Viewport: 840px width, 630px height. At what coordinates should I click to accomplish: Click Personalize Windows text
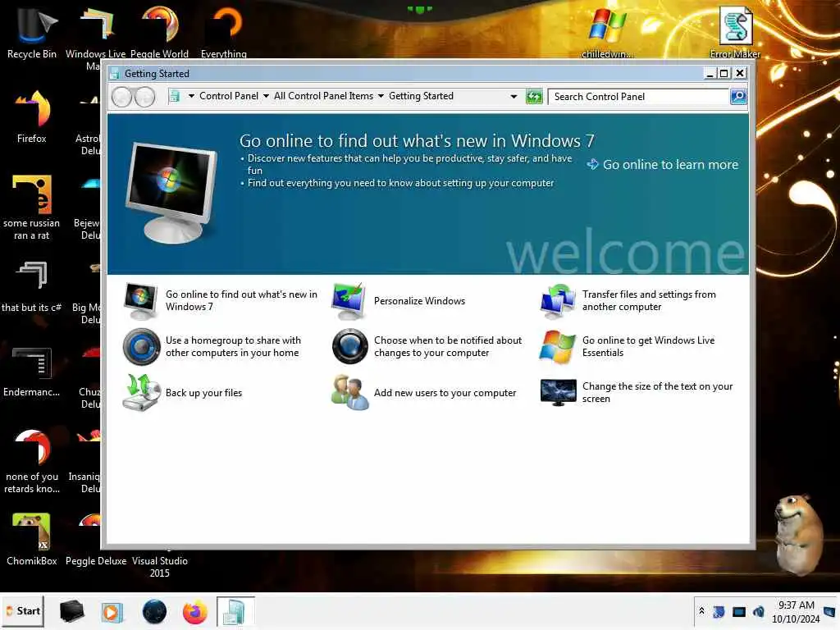(419, 301)
